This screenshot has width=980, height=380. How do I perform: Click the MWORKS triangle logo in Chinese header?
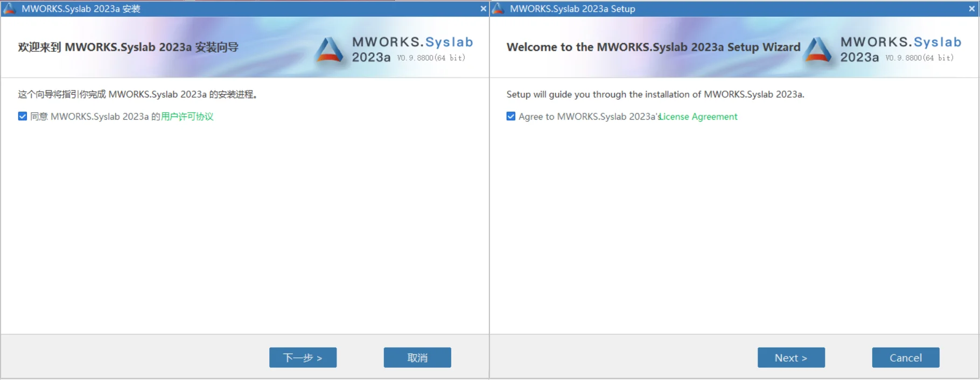click(x=329, y=50)
